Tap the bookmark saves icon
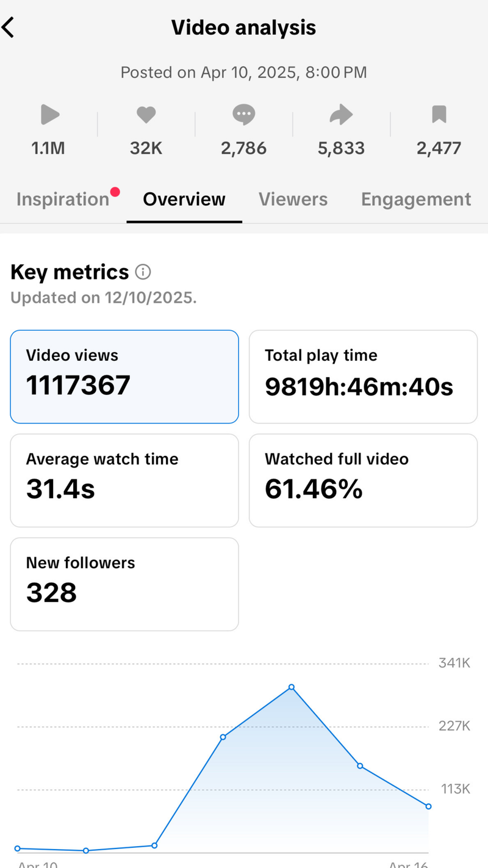 439,115
